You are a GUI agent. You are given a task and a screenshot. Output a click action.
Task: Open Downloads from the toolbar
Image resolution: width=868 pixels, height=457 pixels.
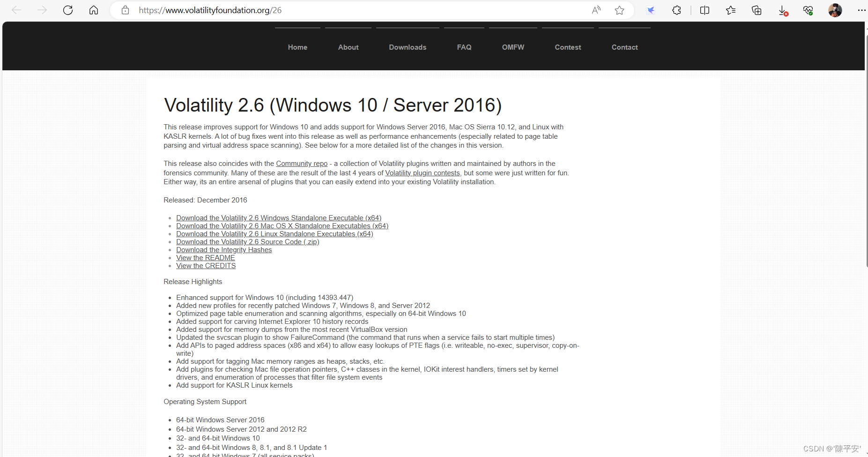pyautogui.click(x=782, y=10)
